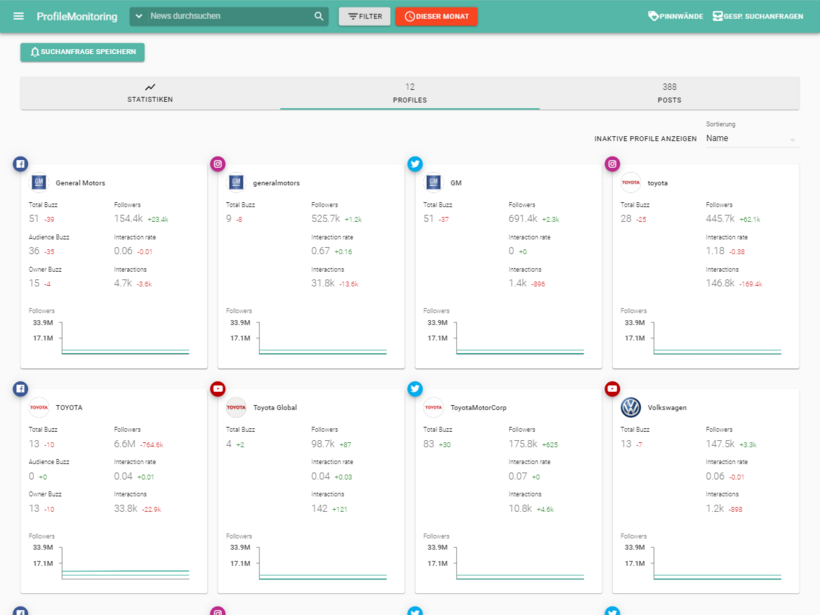
Task: Click followers value 691.4k on GM
Action: [x=523, y=219]
